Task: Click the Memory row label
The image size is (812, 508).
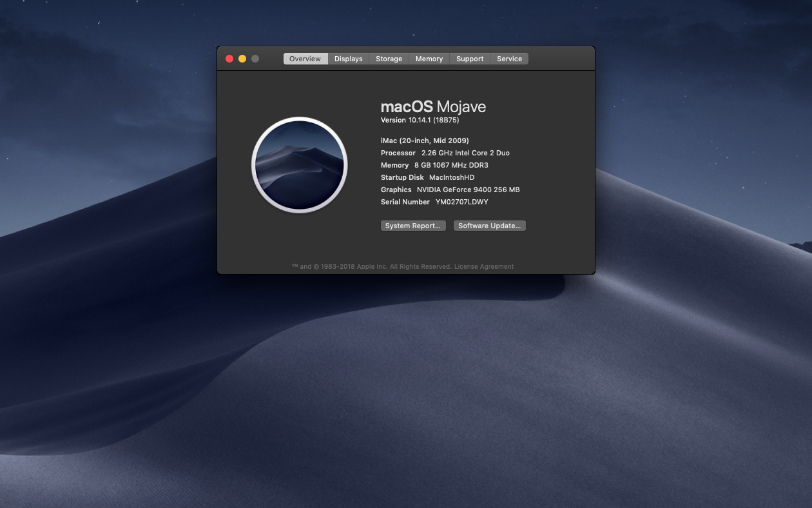Action: (x=395, y=165)
